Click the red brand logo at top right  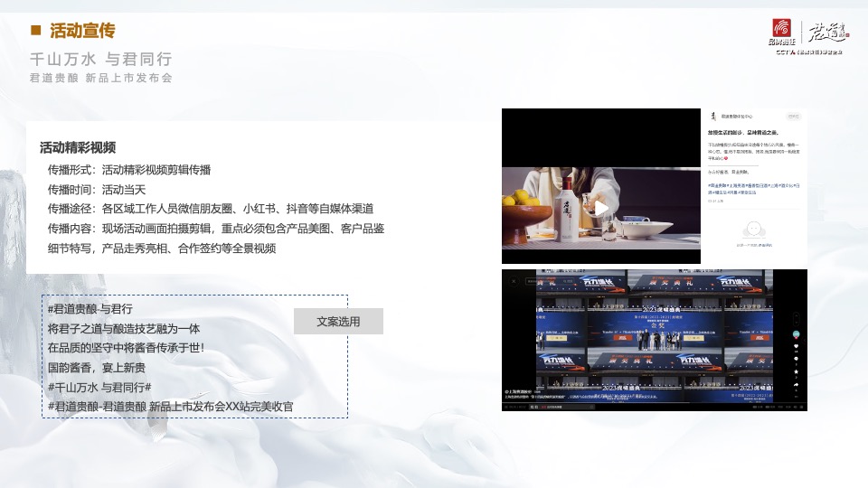coord(781,28)
